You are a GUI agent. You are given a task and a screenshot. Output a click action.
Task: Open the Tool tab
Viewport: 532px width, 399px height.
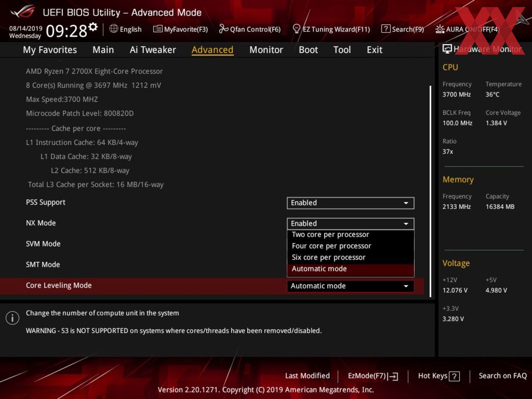[x=342, y=50]
